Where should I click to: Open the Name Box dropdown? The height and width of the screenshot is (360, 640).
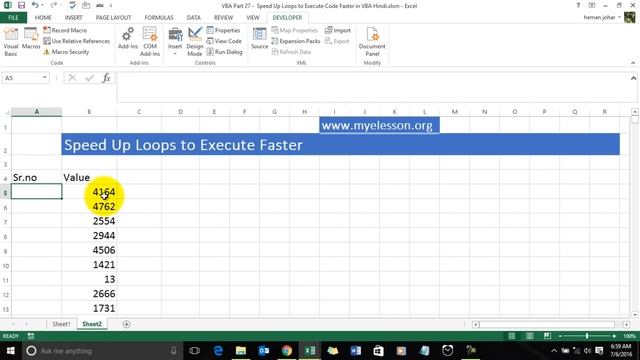[44, 78]
